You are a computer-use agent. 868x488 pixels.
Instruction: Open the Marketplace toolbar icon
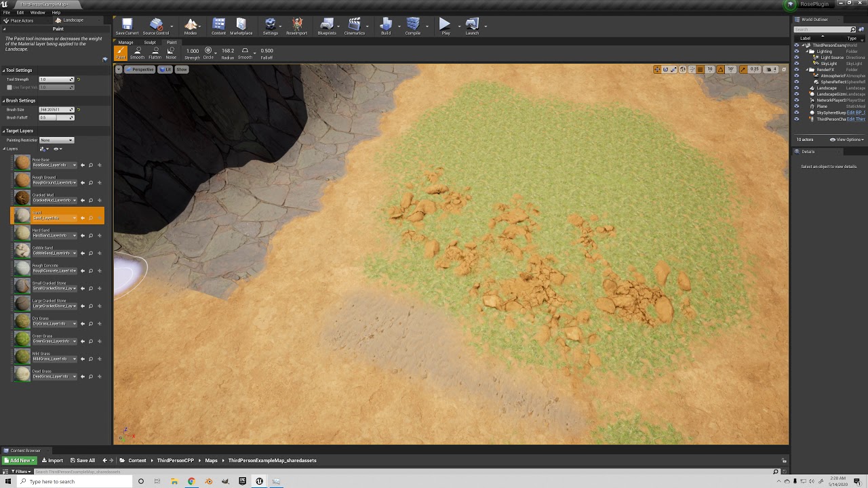coord(241,26)
